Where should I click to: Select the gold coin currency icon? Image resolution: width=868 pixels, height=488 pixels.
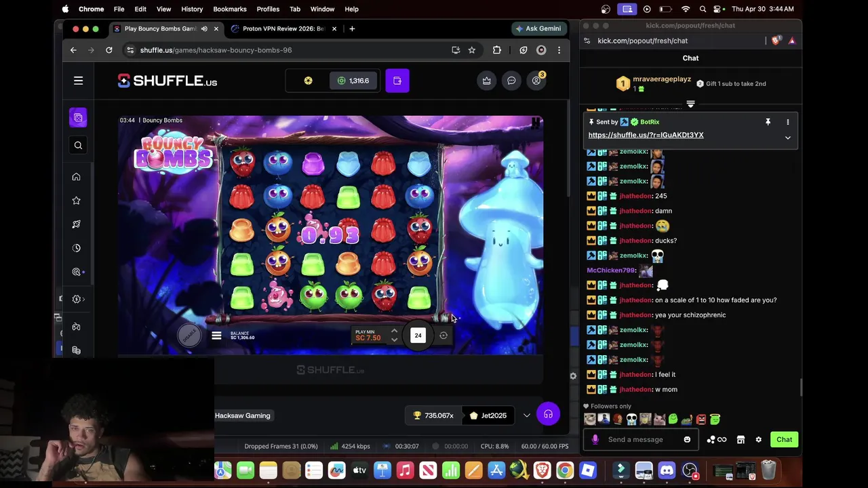(308, 81)
